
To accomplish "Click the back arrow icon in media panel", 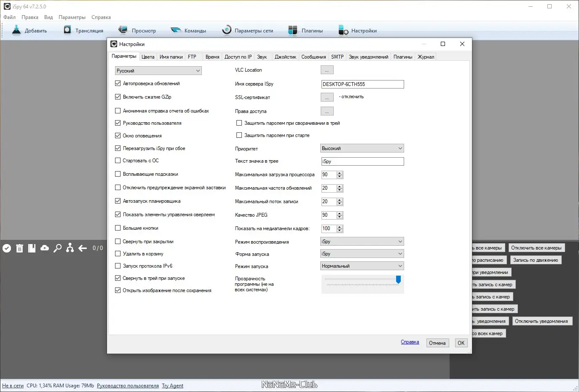I will [83, 248].
